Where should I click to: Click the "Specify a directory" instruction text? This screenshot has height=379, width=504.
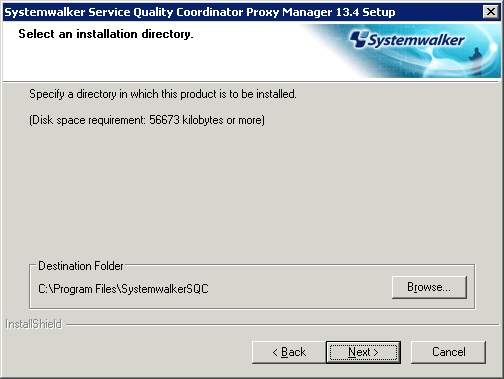click(163, 94)
